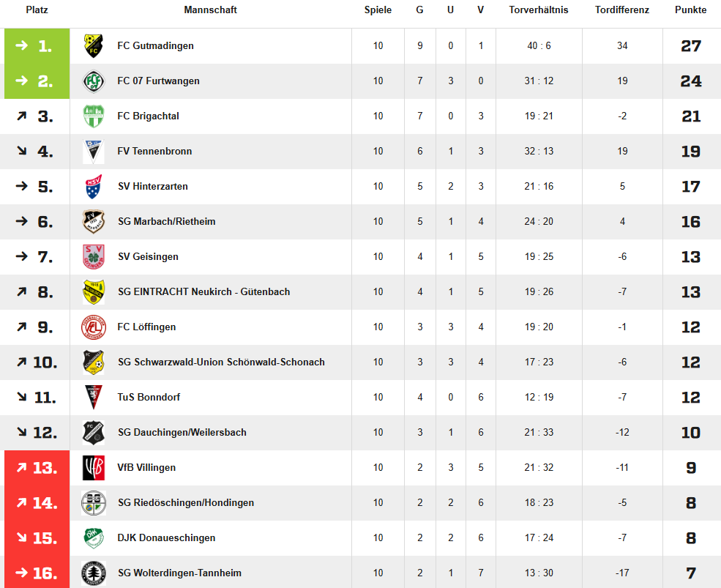The height and width of the screenshot is (588, 721).
Task: Click the SV Hinterzarten HSV crest
Action: point(93,187)
